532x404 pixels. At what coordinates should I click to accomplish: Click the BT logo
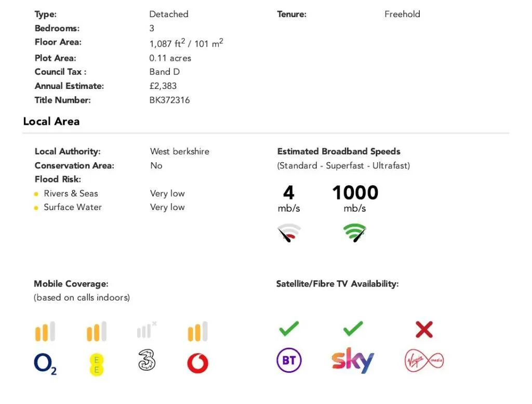click(x=289, y=361)
